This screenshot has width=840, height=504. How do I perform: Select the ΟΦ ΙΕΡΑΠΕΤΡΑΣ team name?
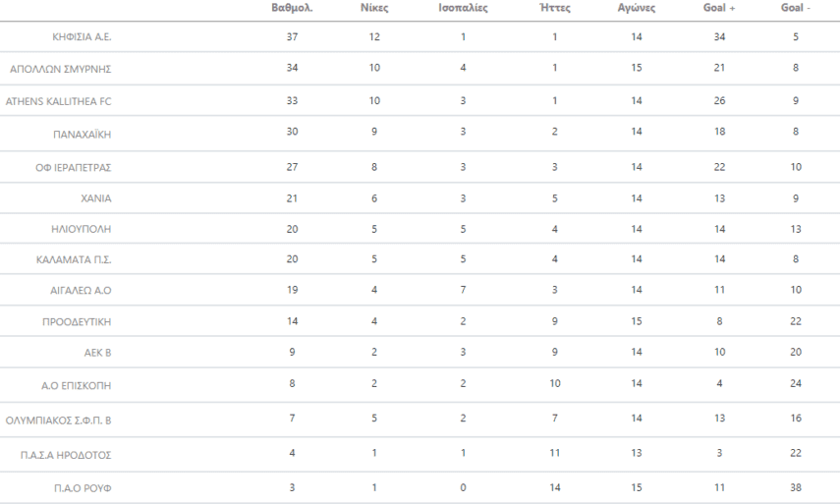(73, 168)
